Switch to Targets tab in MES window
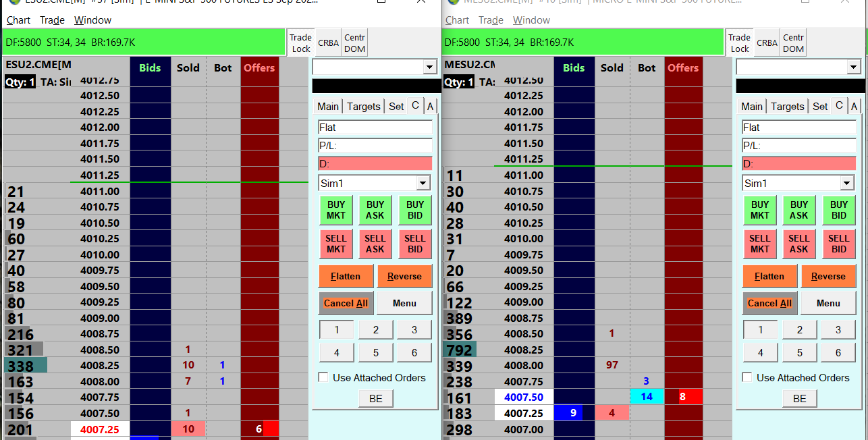Image resolution: width=868 pixels, height=440 pixels. [788, 106]
